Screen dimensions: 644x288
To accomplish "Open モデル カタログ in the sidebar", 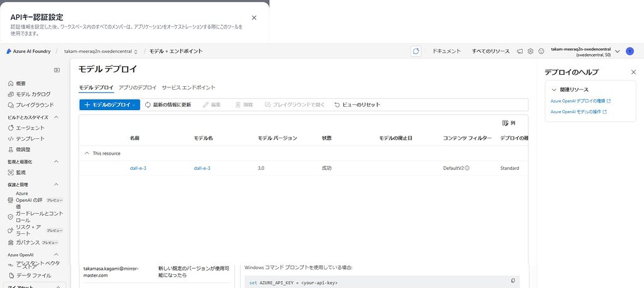I will pyautogui.click(x=29, y=94).
